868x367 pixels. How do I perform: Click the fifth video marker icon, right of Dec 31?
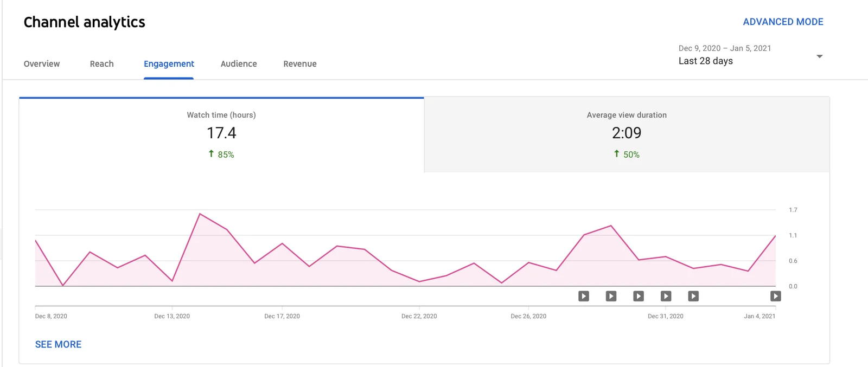click(x=693, y=296)
